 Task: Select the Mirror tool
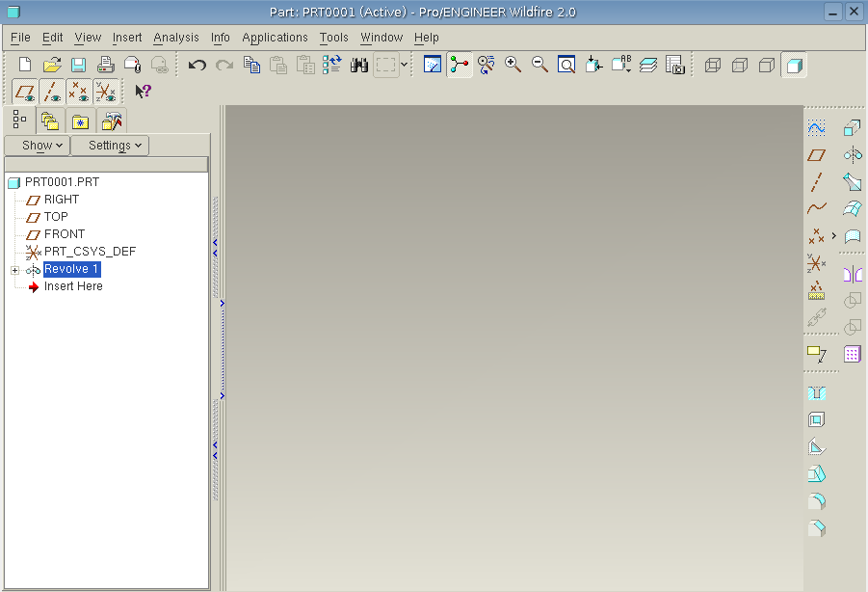(x=853, y=274)
